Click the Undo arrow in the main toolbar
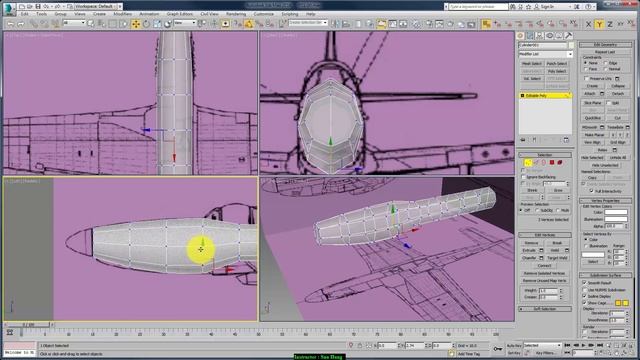This screenshot has width=640, height=360. pyautogui.click(x=10, y=24)
